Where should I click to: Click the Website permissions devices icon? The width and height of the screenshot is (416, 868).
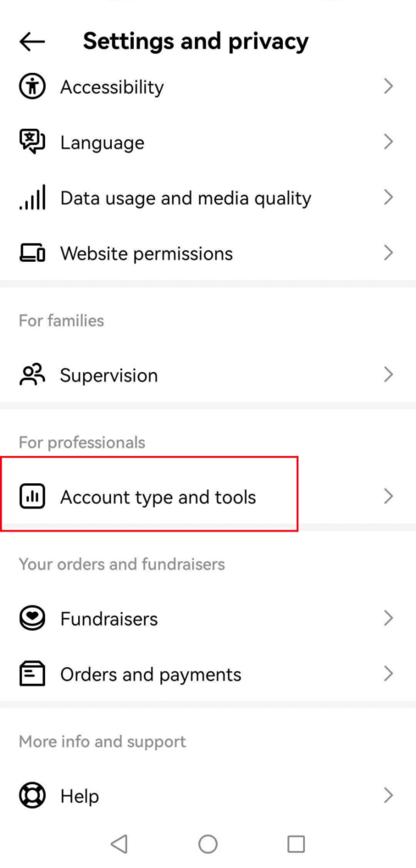tap(32, 253)
